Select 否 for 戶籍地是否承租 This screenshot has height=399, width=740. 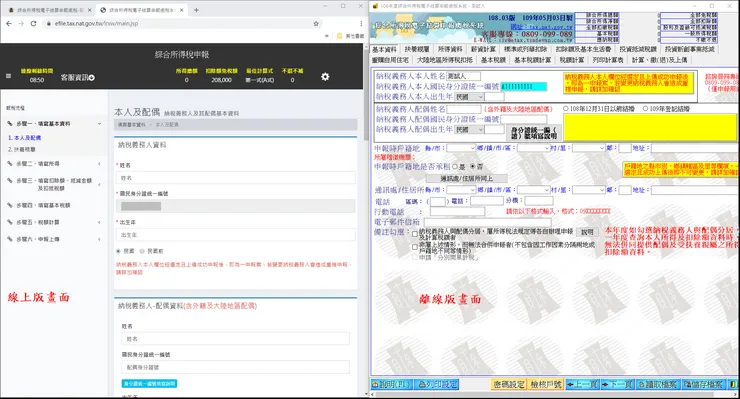point(472,167)
